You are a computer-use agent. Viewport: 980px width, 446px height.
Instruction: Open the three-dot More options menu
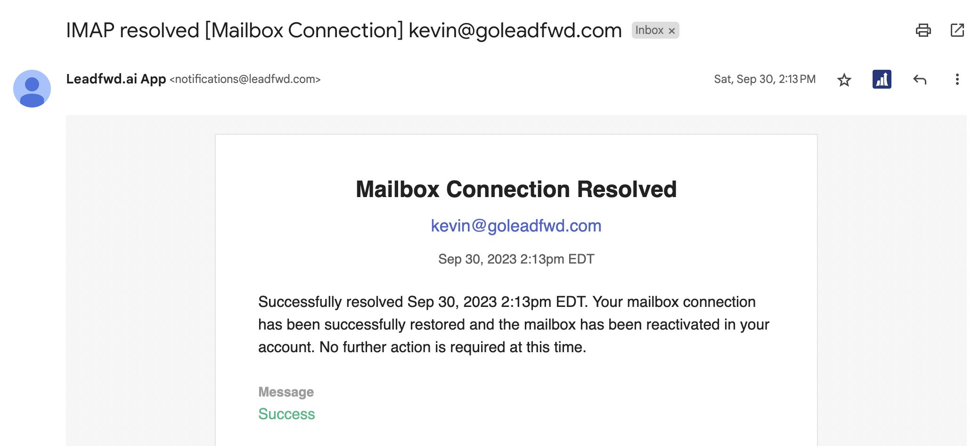[957, 79]
